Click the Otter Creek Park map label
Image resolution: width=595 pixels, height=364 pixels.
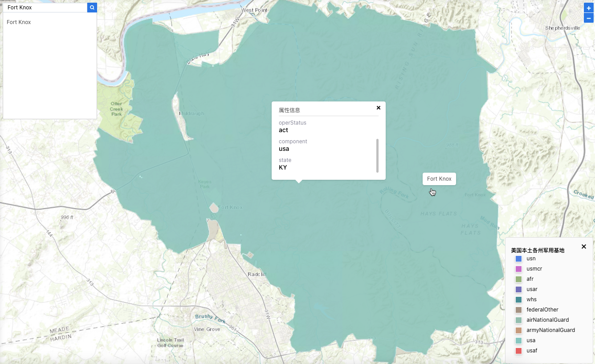coord(116,109)
